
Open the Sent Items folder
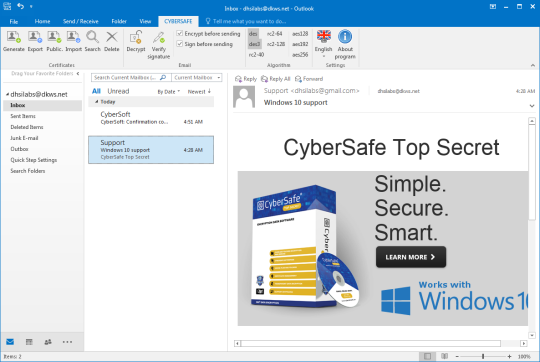pyautogui.click(x=23, y=116)
